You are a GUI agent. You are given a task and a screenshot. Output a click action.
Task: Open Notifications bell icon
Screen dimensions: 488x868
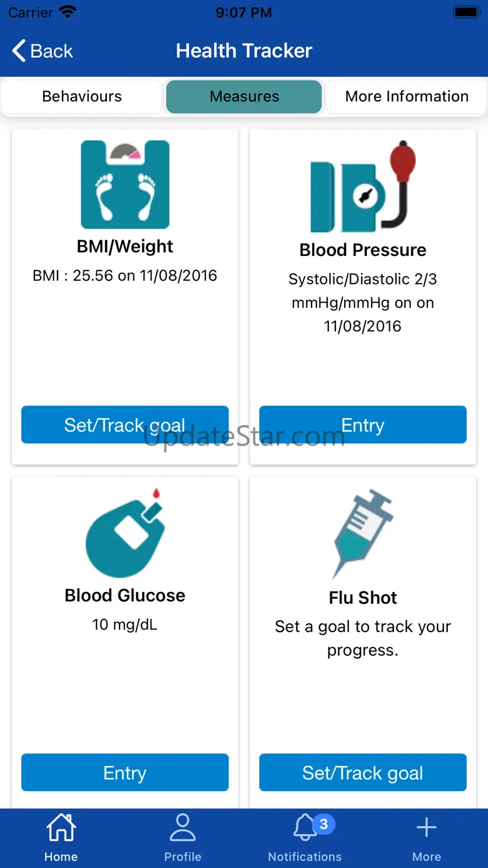305,829
